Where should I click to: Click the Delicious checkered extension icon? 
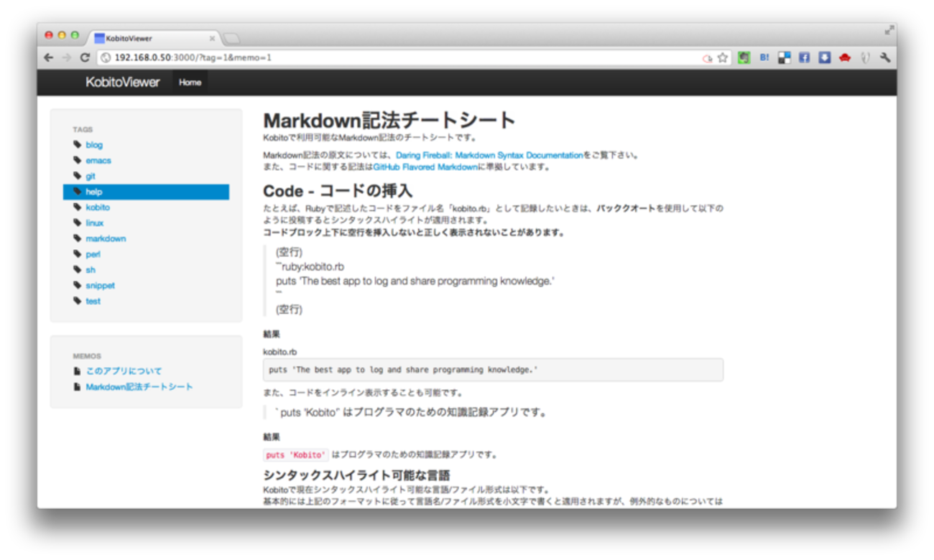click(785, 58)
